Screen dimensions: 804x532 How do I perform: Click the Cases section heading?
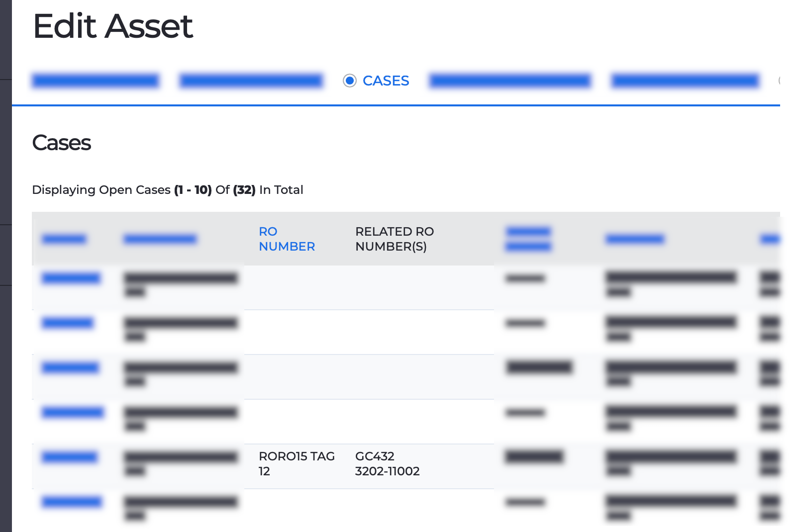pyautogui.click(x=61, y=143)
